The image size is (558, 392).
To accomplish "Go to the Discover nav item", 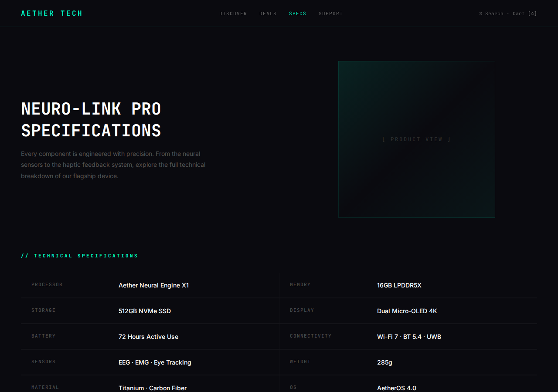I will pos(233,14).
